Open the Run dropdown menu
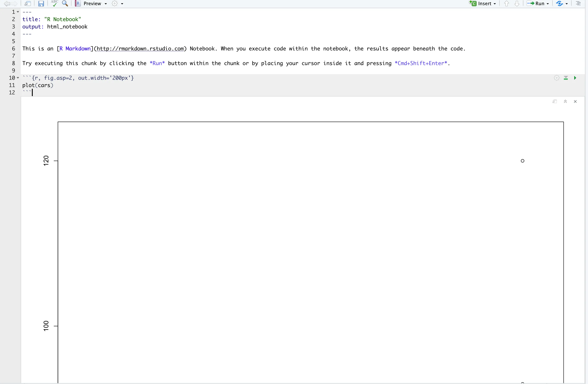Viewport: 588px width, 384px height. pos(548,4)
